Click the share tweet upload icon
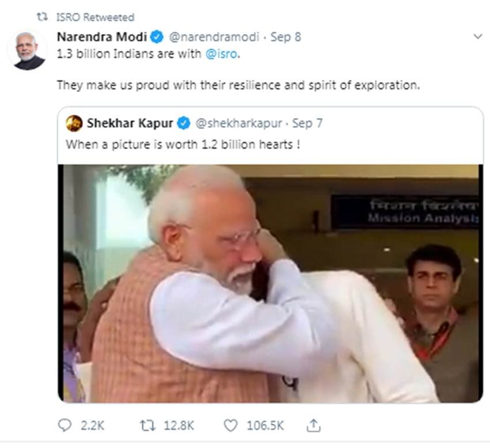This screenshot has width=490, height=448. pos(314,425)
